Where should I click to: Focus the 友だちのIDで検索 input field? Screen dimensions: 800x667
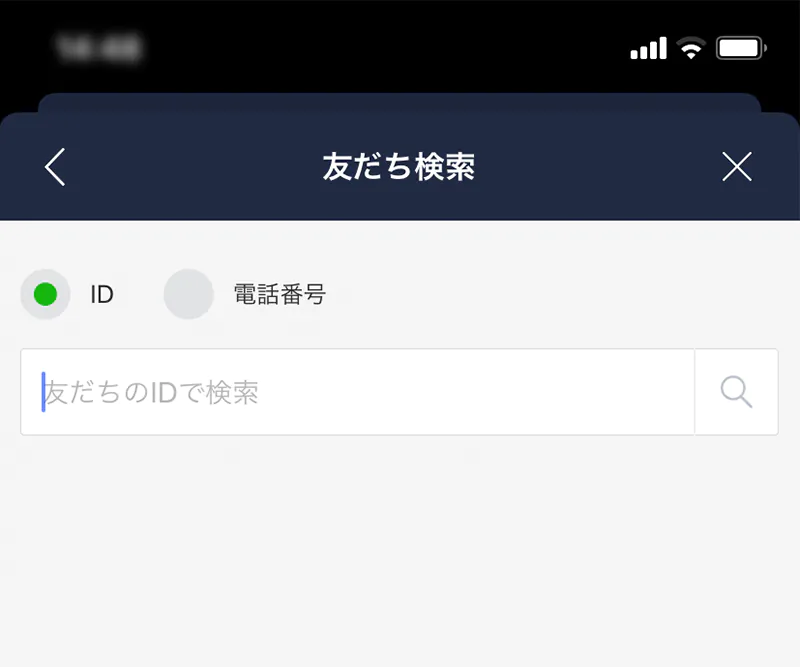[x=358, y=392]
